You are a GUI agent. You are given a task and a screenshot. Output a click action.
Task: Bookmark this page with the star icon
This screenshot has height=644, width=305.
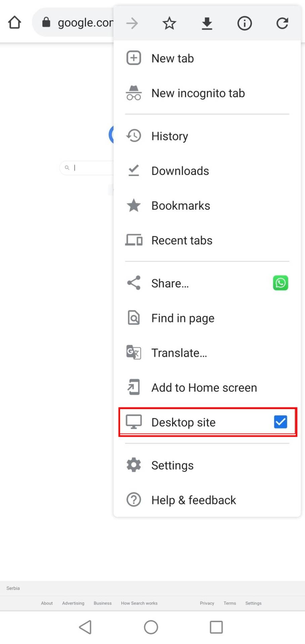pos(169,23)
